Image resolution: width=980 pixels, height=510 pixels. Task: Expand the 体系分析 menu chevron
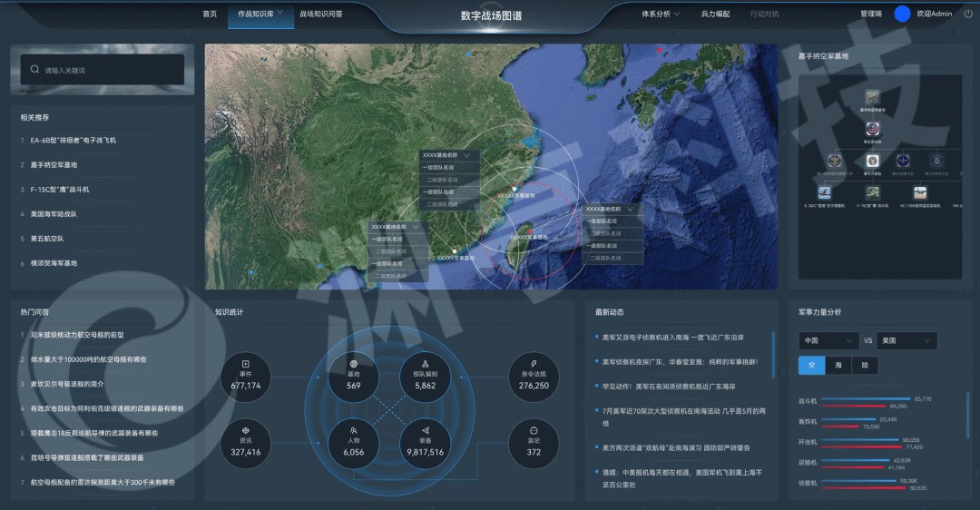(x=676, y=14)
